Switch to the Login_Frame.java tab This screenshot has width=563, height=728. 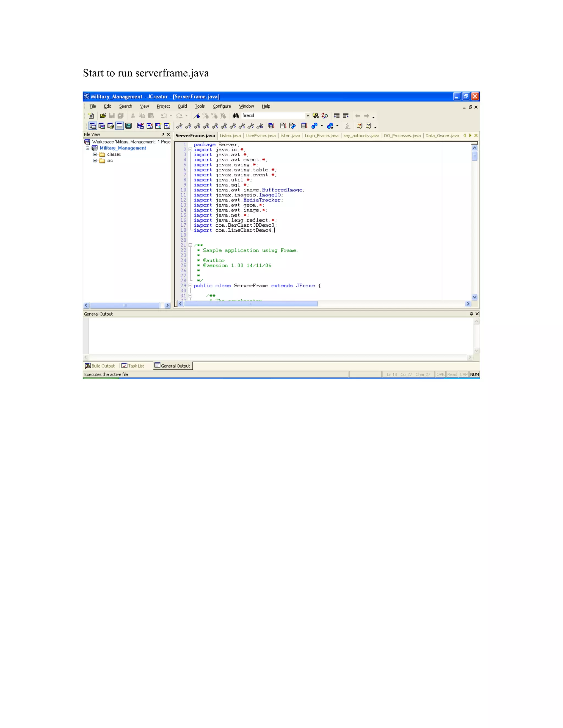(x=322, y=136)
